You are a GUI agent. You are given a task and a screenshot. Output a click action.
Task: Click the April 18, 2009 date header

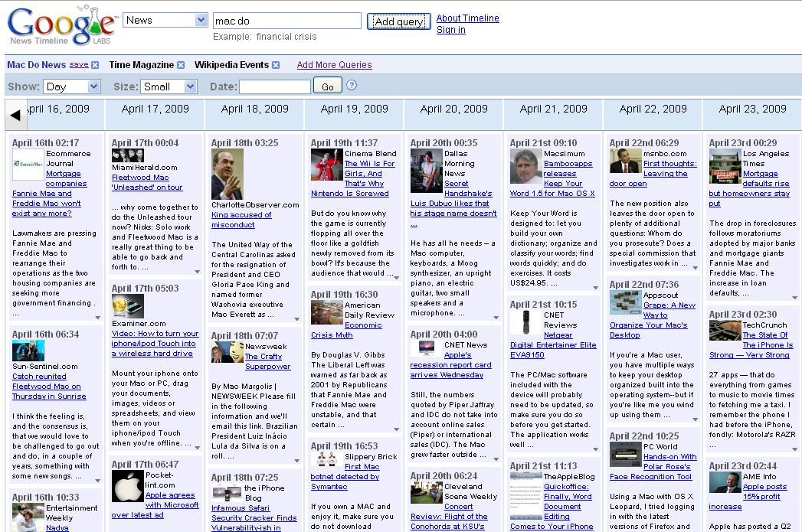(x=255, y=109)
